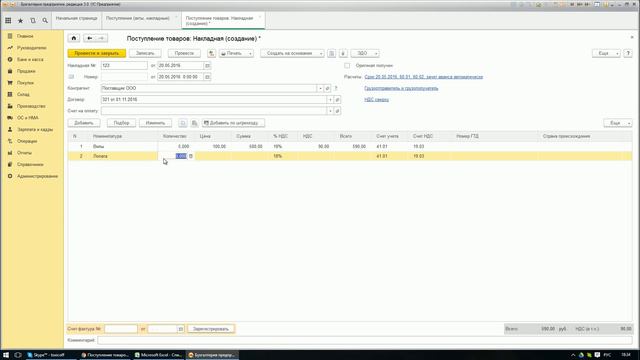Focus the Комментарий input field
Viewport: 640px width, 360px height.
(364, 340)
